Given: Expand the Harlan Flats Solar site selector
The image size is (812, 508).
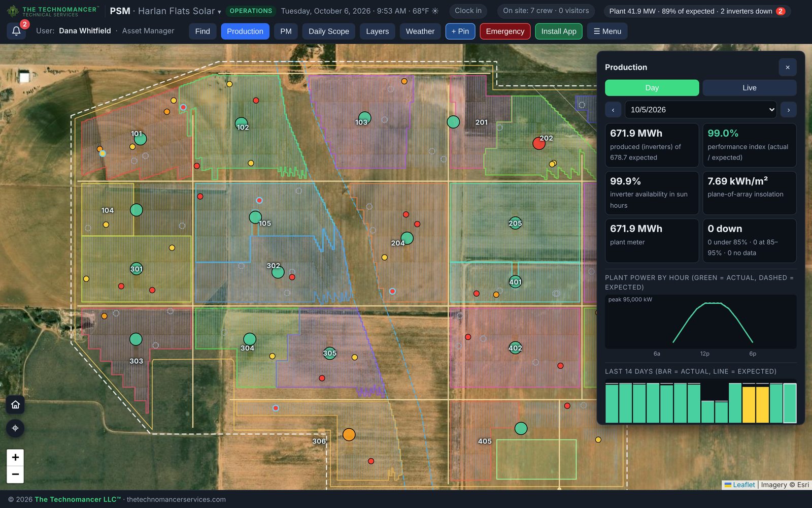Looking at the screenshot, I should 179,11.
